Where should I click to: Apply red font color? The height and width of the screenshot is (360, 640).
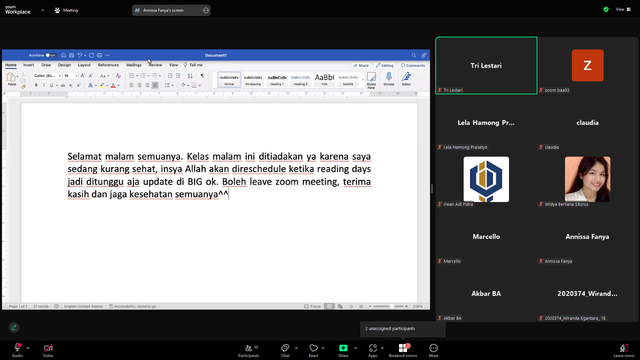tap(113, 85)
